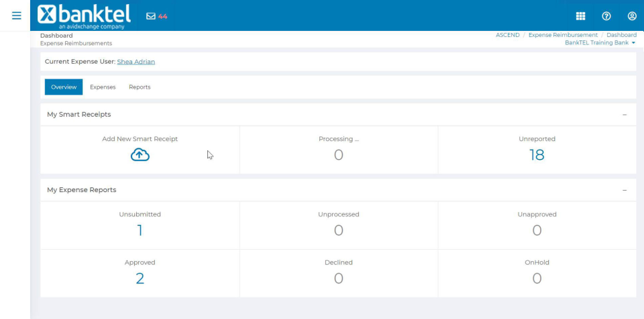Click the 44 unread messages count
This screenshot has width=644, height=319.
tap(162, 16)
